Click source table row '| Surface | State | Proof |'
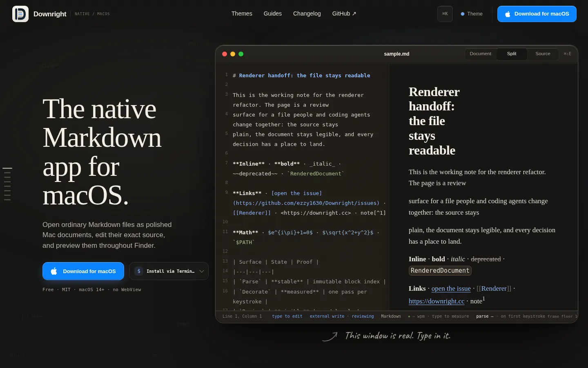Viewport: 588px width, 368px height. point(276,262)
